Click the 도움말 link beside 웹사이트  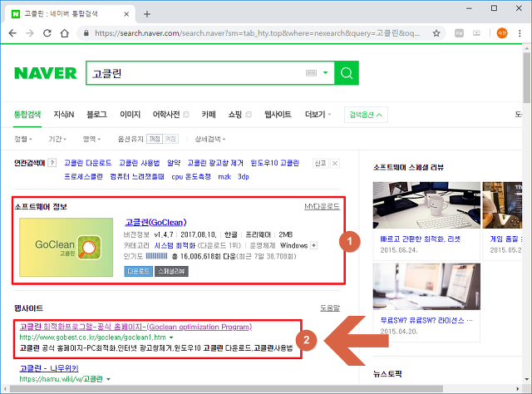click(x=330, y=308)
